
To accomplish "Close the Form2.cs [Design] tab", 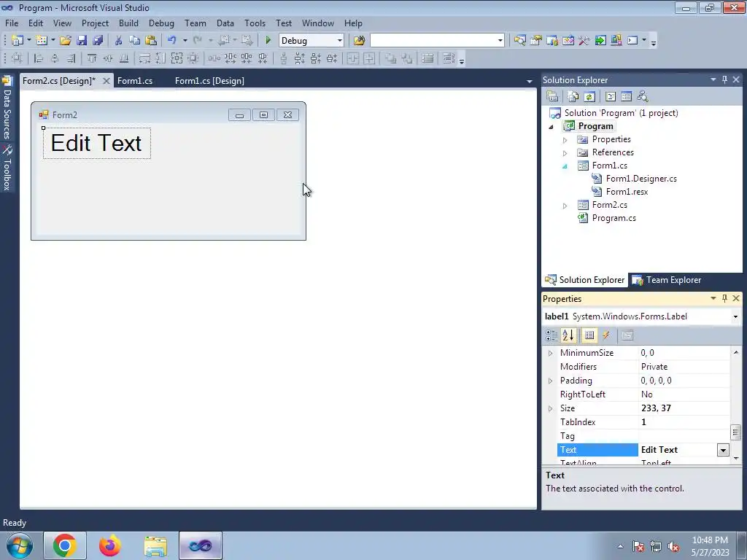I will (x=107, y=81).
